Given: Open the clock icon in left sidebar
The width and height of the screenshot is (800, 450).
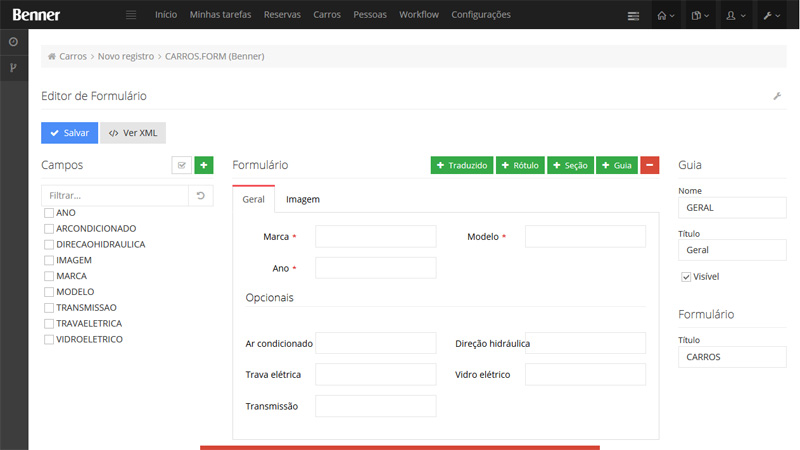Looking at the screenshot, I should (x=13, y=42).
